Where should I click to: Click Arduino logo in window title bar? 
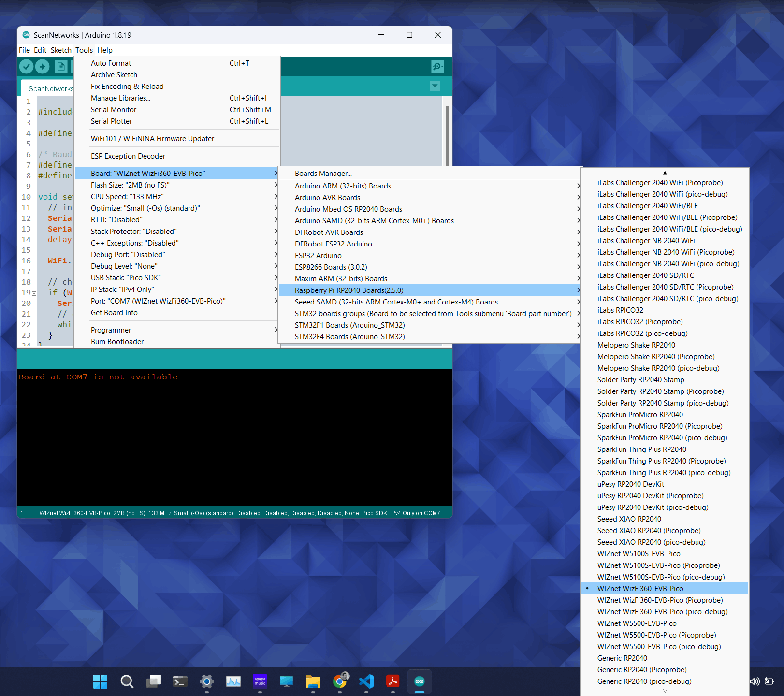coord(26,35)
